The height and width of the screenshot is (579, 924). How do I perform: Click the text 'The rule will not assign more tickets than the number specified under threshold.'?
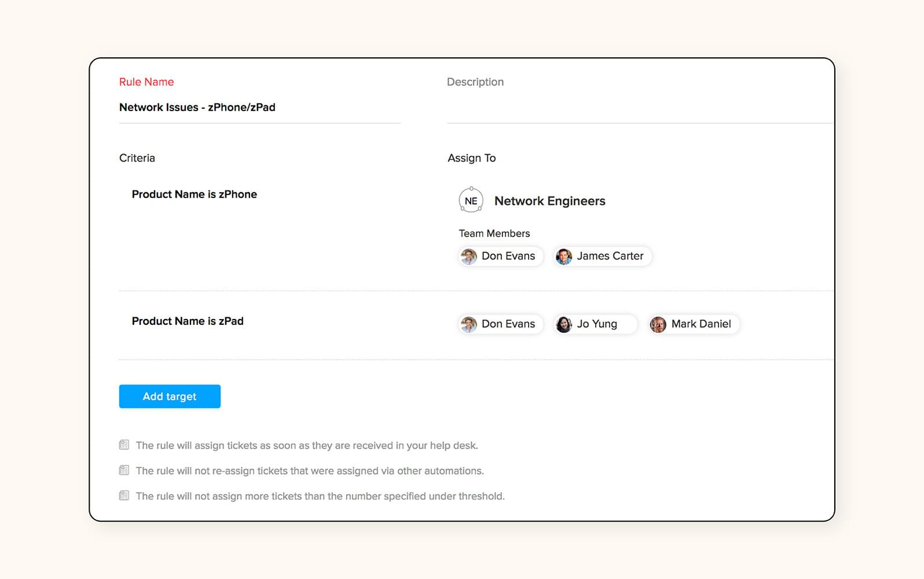pos(320,496)
